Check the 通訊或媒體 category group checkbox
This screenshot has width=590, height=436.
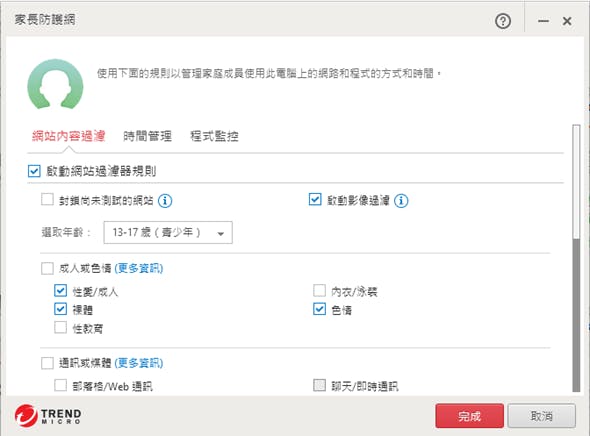(47, 363)
